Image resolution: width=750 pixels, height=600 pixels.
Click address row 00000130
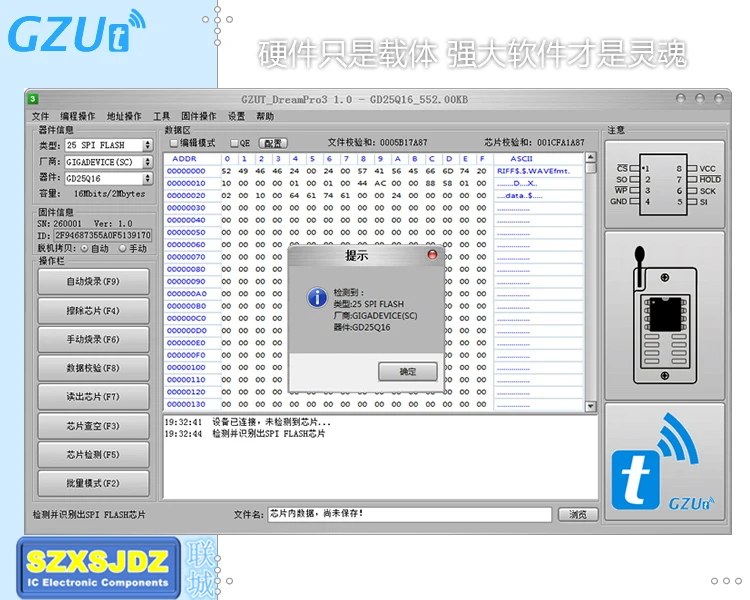(x=186, y=404)
